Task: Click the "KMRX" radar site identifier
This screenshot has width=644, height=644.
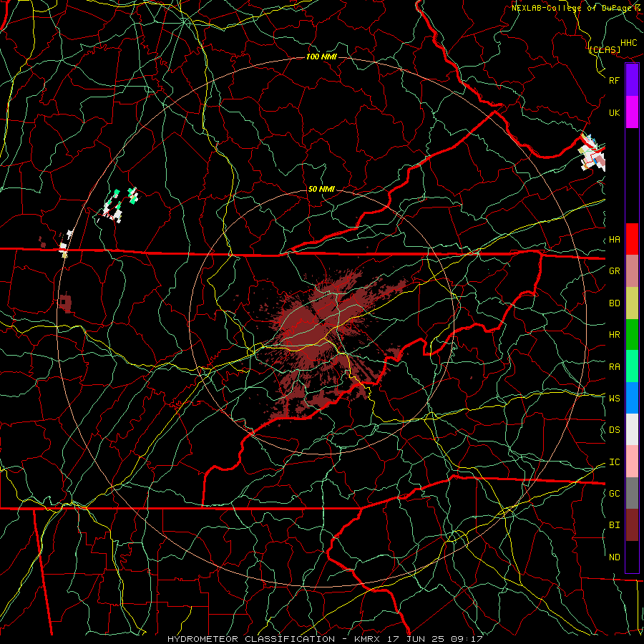Action: click(367, 639)
